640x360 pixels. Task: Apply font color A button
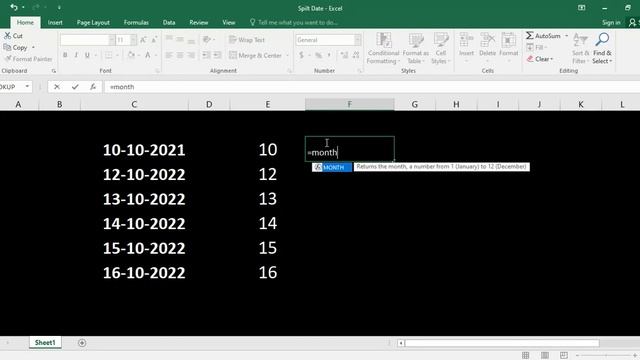[147, 55]
